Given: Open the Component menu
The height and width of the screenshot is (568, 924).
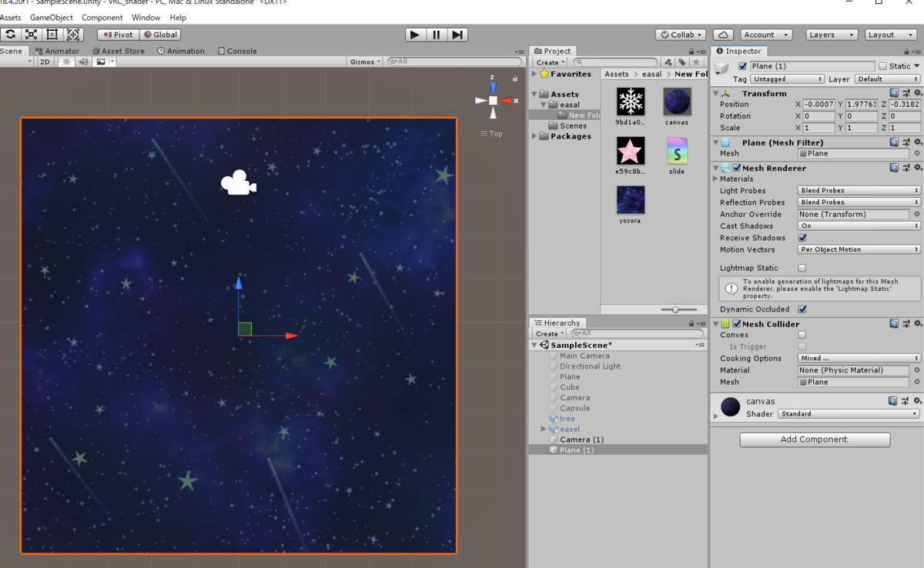Looking at the screenshot, I should (102, 18).
